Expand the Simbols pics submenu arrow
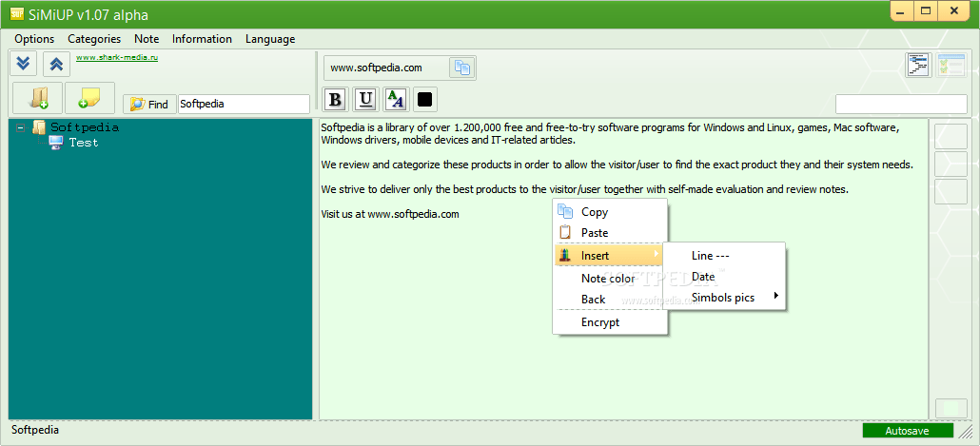980x446 pixels. [775, 296]
